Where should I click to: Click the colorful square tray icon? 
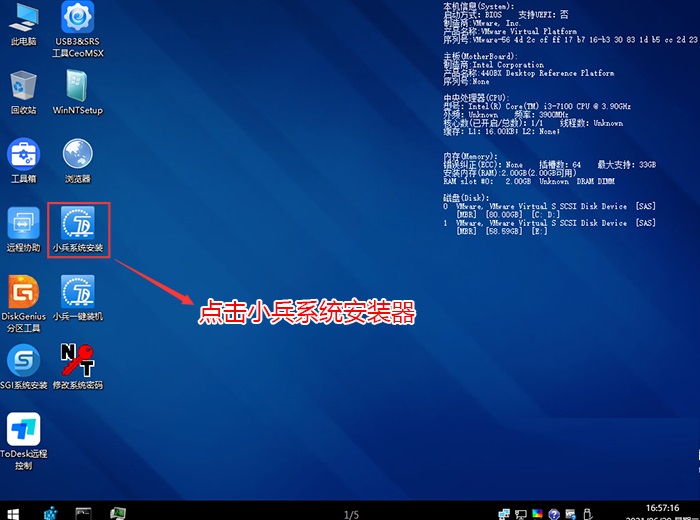click(537, 514)
